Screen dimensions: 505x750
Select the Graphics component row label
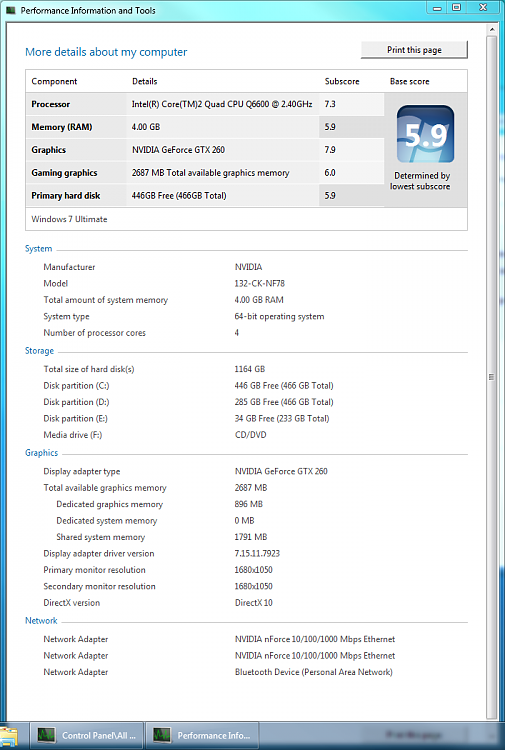[48, 150]
